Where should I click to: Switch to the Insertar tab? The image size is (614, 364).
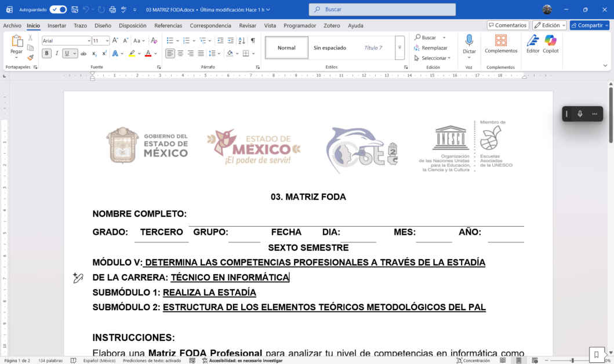coord(57,26)
